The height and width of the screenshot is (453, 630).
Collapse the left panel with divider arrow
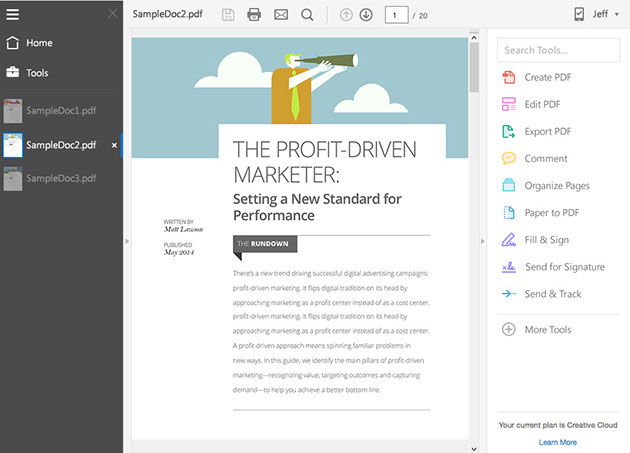[x=127, y=241]
